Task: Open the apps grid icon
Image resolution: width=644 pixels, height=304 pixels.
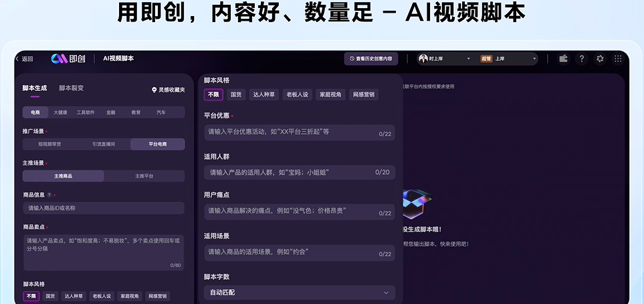Action: coord(617,59)
